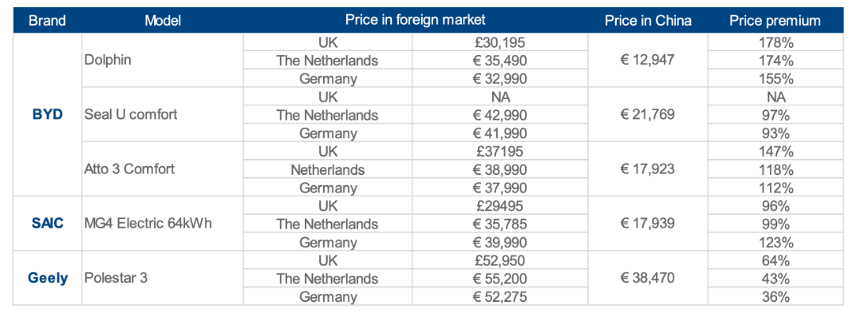The image size is (868, 321).
Task: Click the Geely brand cell
Action: click(47, 278)
